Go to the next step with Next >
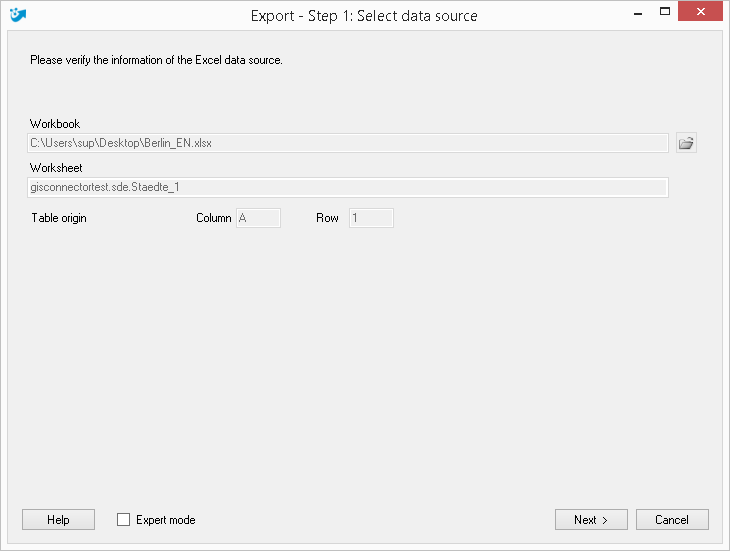Image resolution: width=730 pixels, height=551 pixels. click(x=591, y=519)
